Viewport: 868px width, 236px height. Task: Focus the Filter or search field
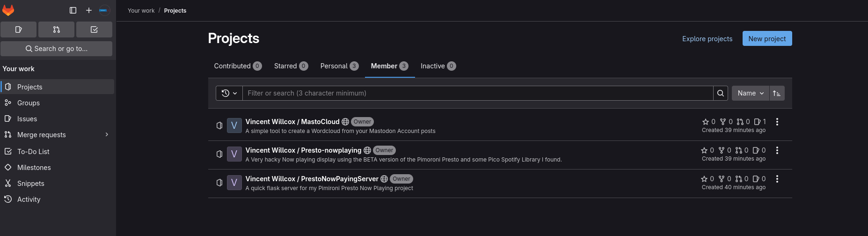(x=478, y=93)
